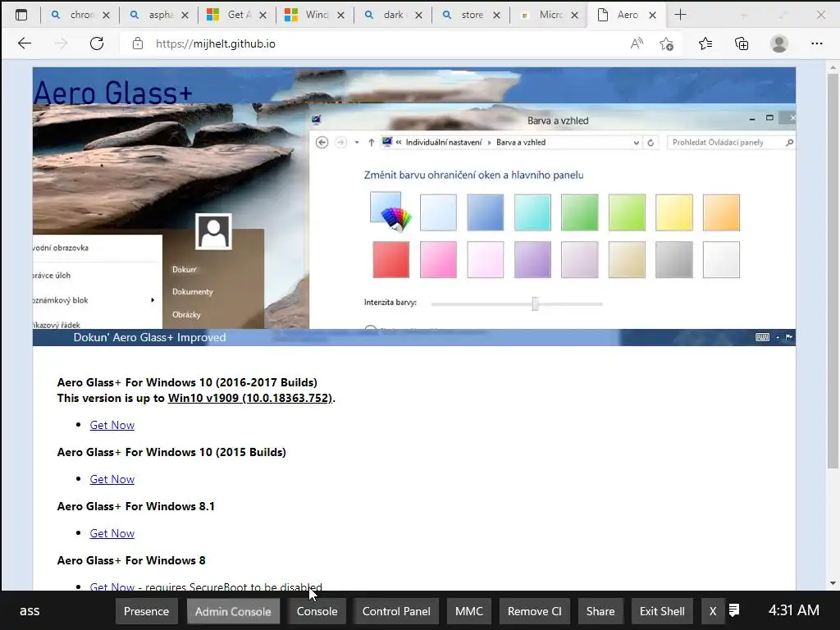Click 'Aero Glass+ For Windows 10 (2015 Builds)' heading
840x630 pixels.
171,452
